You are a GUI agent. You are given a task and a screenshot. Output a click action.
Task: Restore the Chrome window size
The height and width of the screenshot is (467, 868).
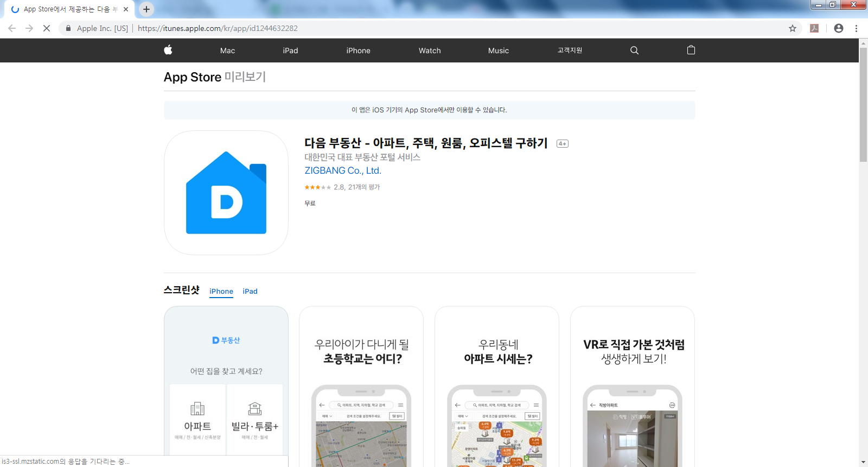pos(832,5)
